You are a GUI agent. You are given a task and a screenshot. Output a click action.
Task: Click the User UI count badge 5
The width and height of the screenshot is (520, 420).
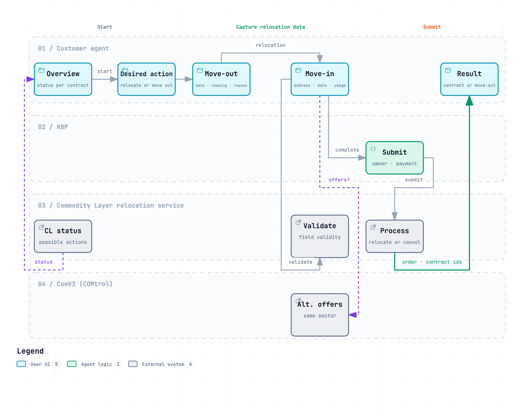[56, 364]
